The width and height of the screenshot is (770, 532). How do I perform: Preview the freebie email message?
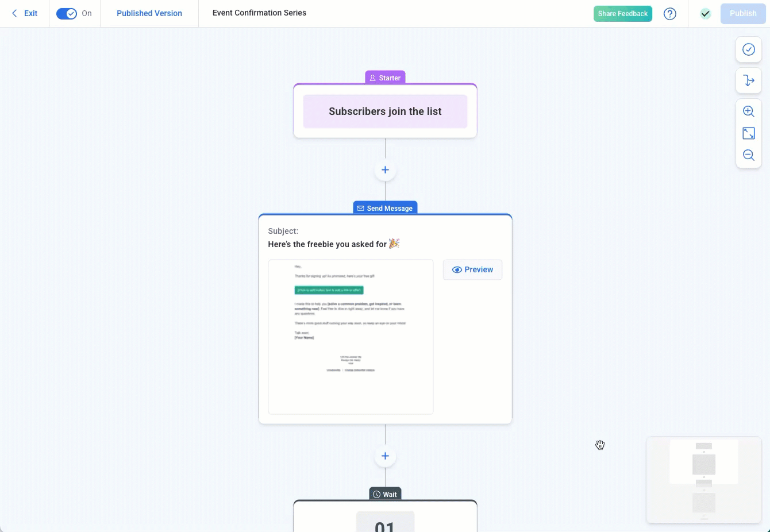(472, 269)
